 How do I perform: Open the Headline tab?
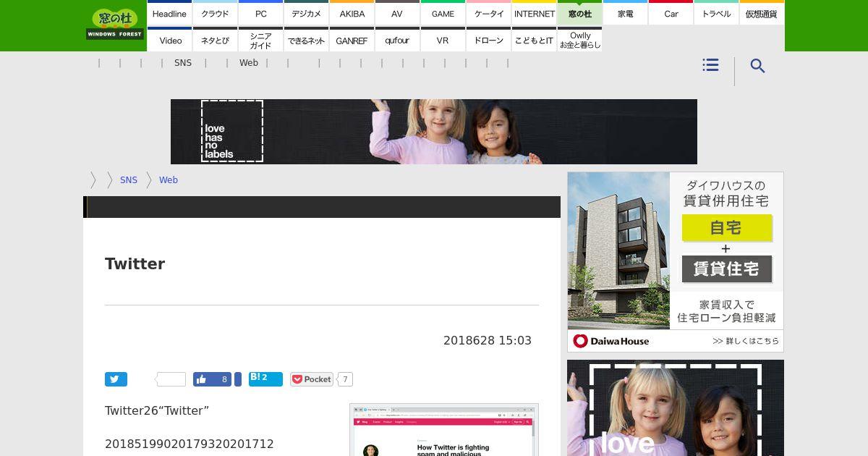[x=169, y=13]
